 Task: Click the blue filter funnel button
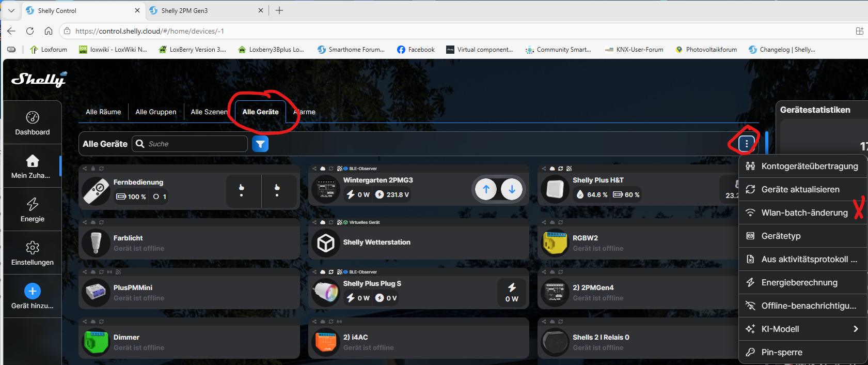(260, 144)
